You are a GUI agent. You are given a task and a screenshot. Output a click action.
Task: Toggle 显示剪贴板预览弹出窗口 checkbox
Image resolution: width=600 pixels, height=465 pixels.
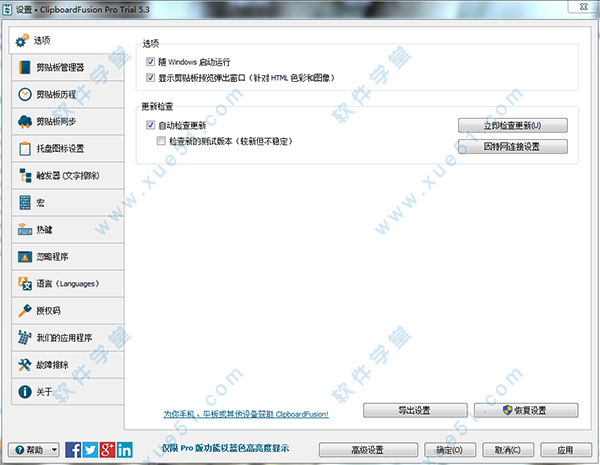point(150,78)
